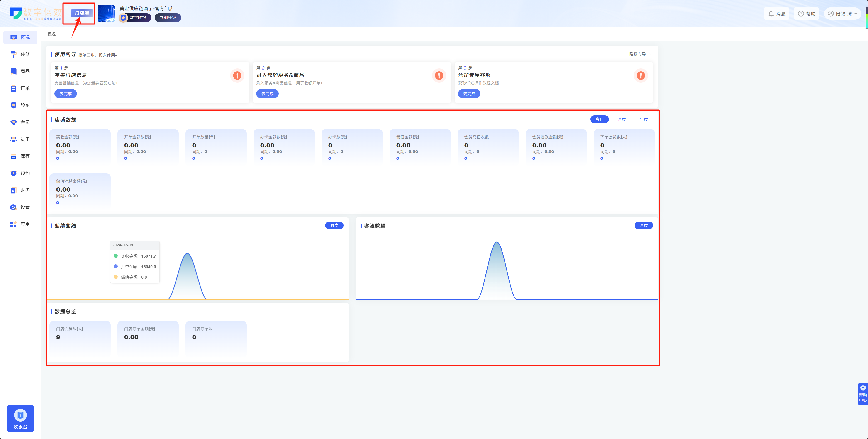
Task: Click store name 美业供应链演示-官方门店
Action: (146, 9)
